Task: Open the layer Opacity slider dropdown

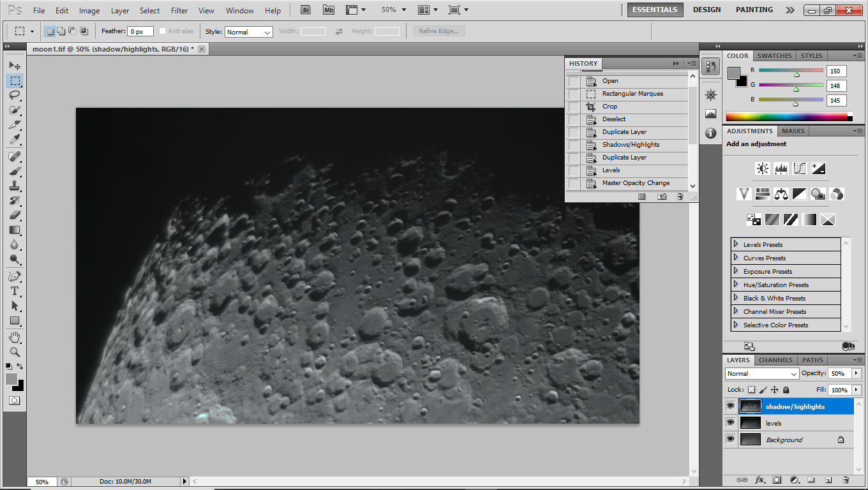Action: pos(856,373)
